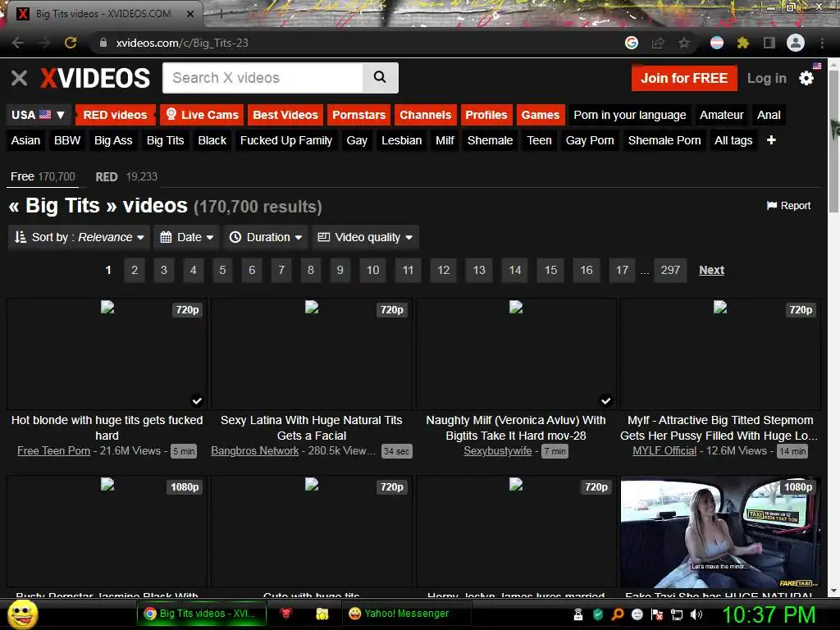
Task: Expand the Video quality dropdown
Action: (x=365, y=237)
